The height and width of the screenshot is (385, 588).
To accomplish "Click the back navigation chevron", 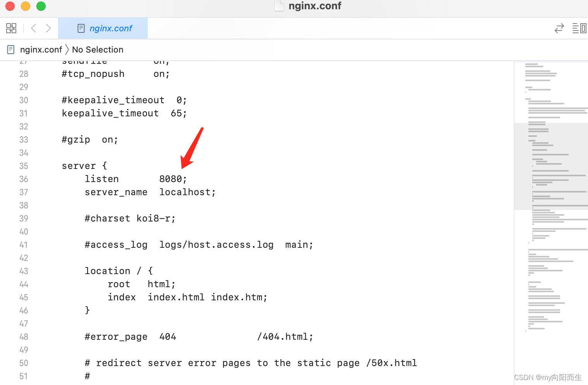I will 33,28.
